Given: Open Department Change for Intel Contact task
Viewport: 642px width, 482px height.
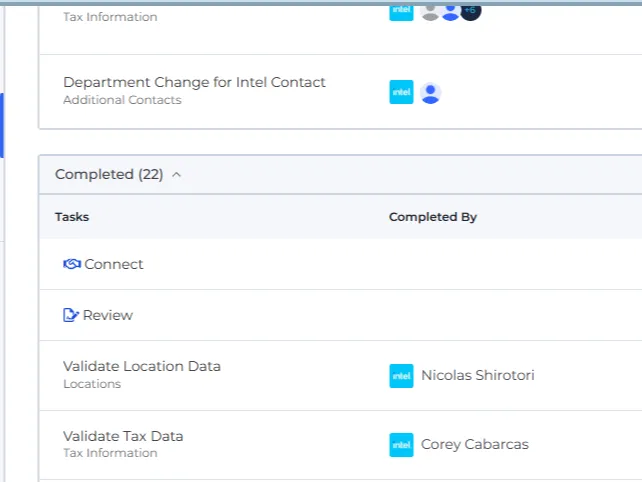Looking at the screenshot, I should click(194, 82).
